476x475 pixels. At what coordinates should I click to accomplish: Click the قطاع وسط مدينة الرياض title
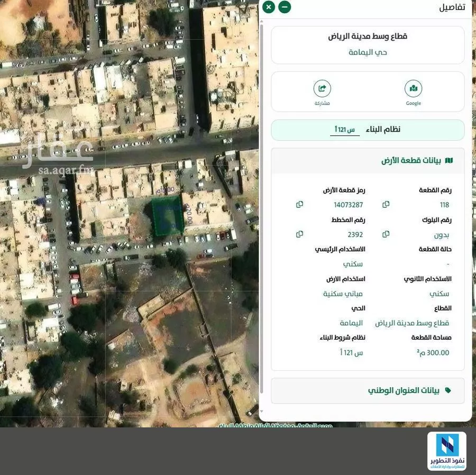(x=368, y=36)
